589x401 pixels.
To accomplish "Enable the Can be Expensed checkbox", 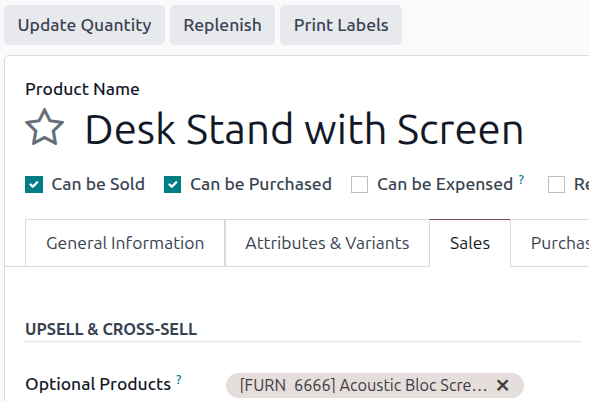I will [359, 184].
